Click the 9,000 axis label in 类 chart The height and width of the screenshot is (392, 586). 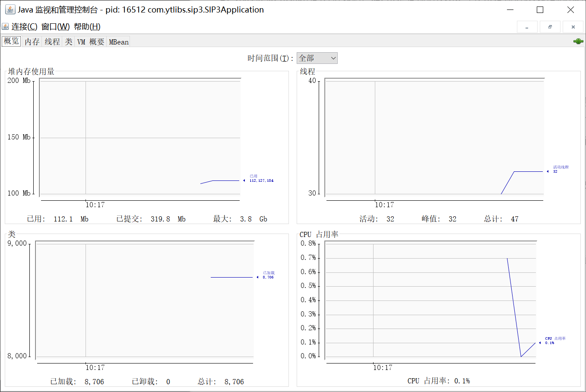coord(17,243)
